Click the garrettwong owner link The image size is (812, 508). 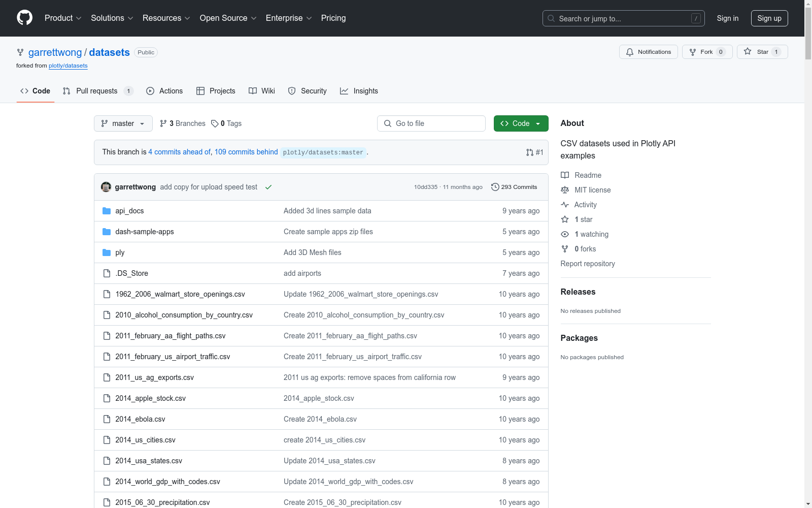click(55, 52)
